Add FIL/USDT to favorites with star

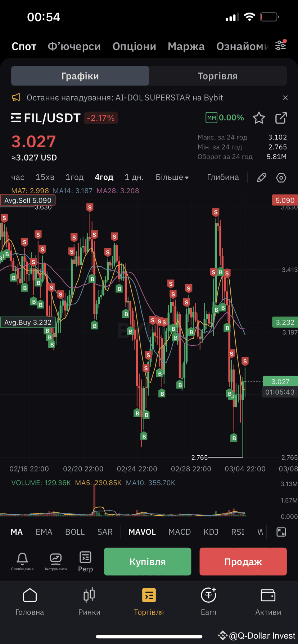point(259,118)
